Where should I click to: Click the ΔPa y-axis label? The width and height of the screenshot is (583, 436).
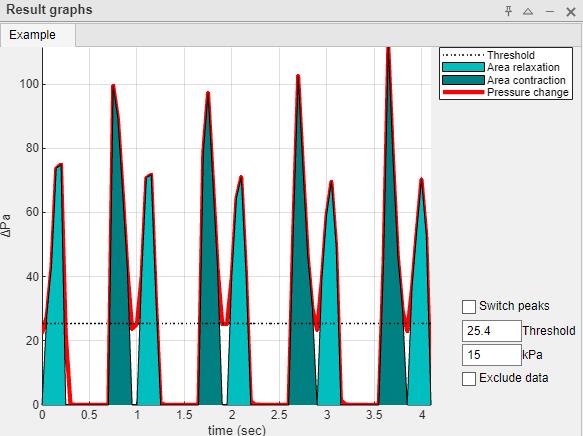(x=6, y=226)
